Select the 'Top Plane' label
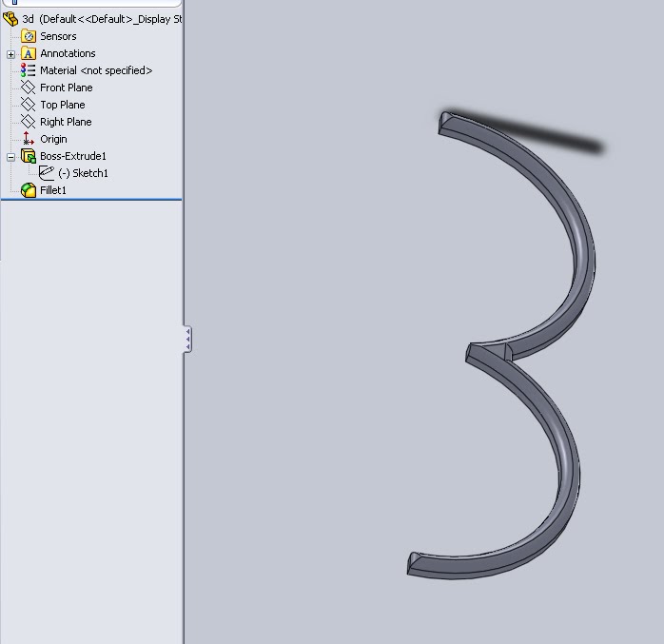 click(62, 105)
